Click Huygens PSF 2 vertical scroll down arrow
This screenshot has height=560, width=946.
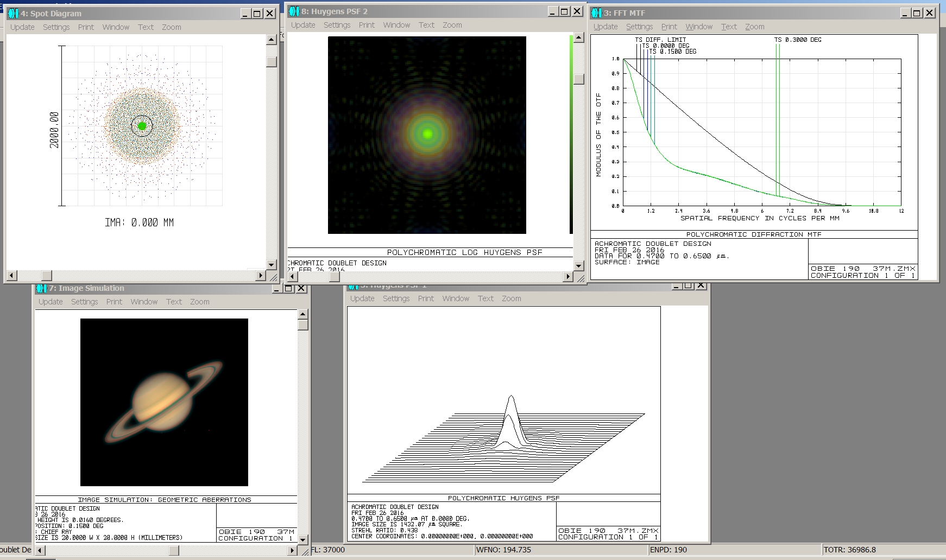click(579, 266)
